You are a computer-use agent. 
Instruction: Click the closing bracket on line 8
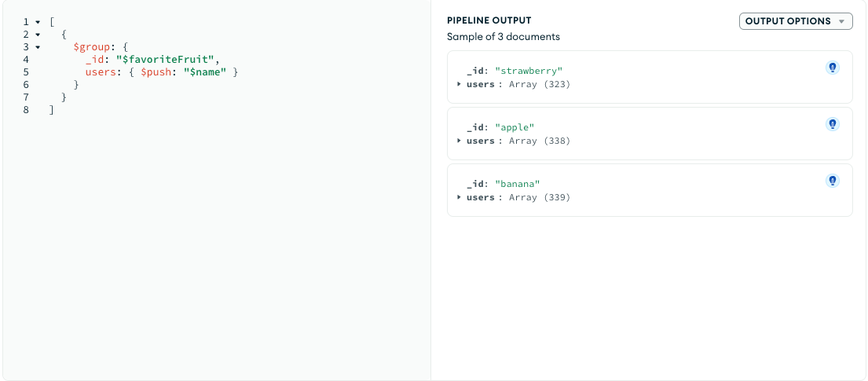point(52,110)
